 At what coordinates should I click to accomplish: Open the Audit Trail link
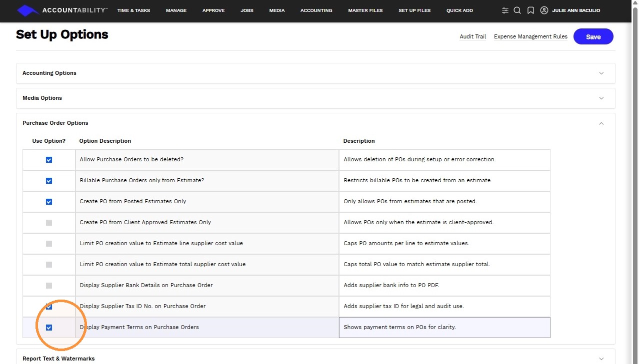473,36
